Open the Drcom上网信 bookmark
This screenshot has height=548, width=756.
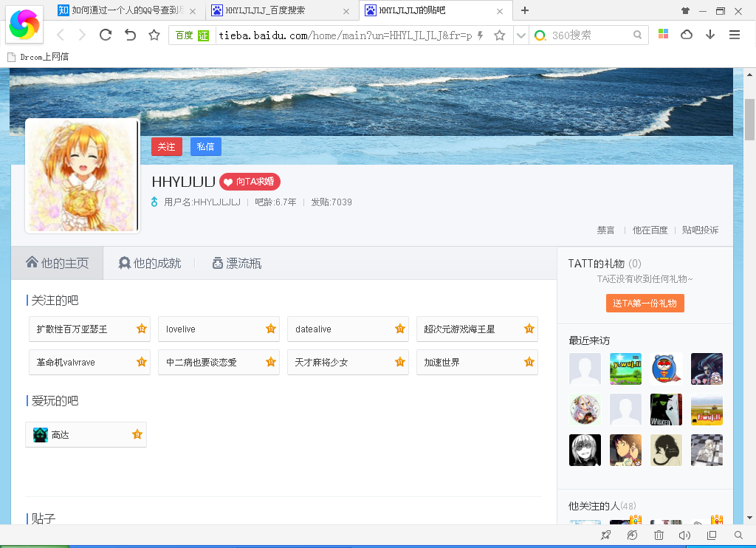point(38,57)
